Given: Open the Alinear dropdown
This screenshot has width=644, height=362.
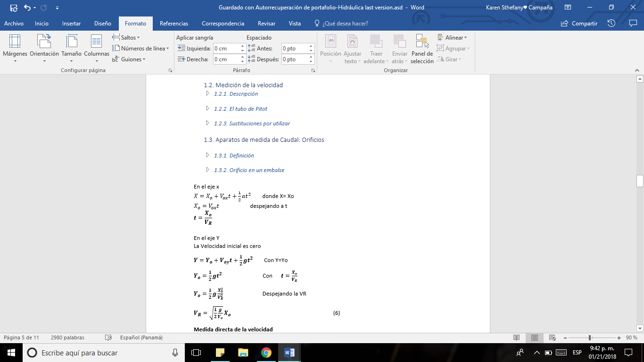Looking at the screenshot, I should 452,37.
